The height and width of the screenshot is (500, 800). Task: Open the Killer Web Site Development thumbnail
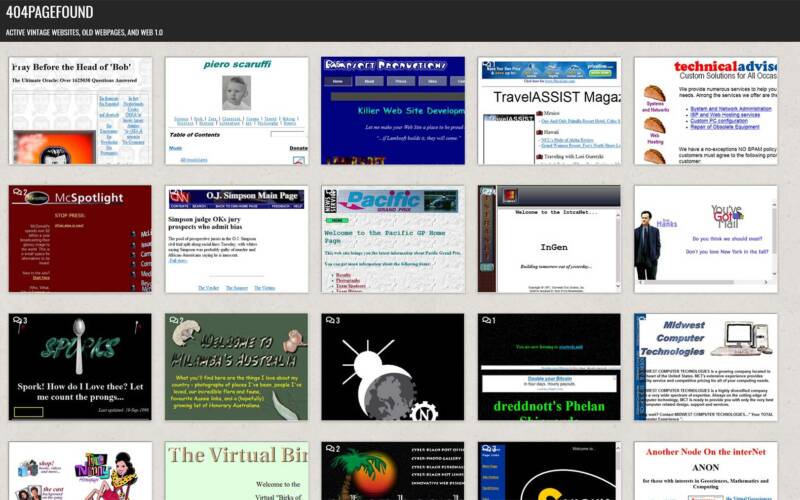393,110
